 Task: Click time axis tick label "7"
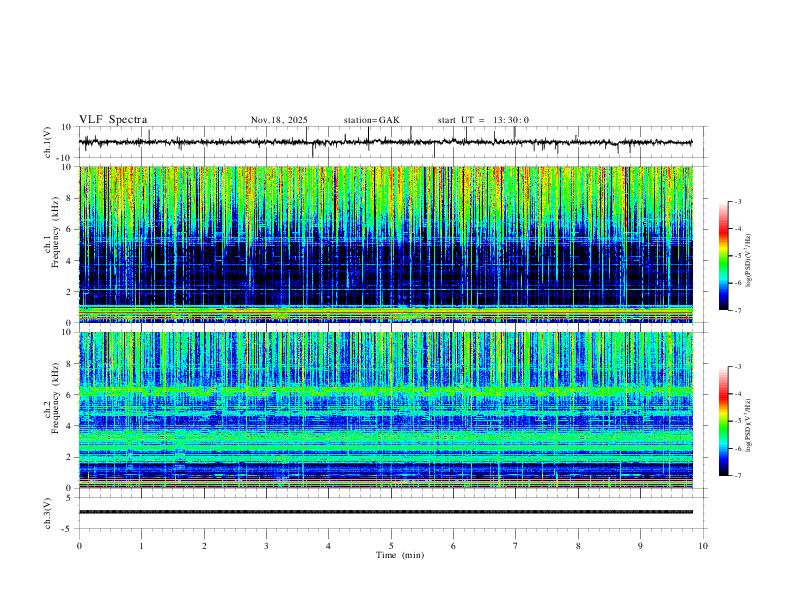point(516,546)
